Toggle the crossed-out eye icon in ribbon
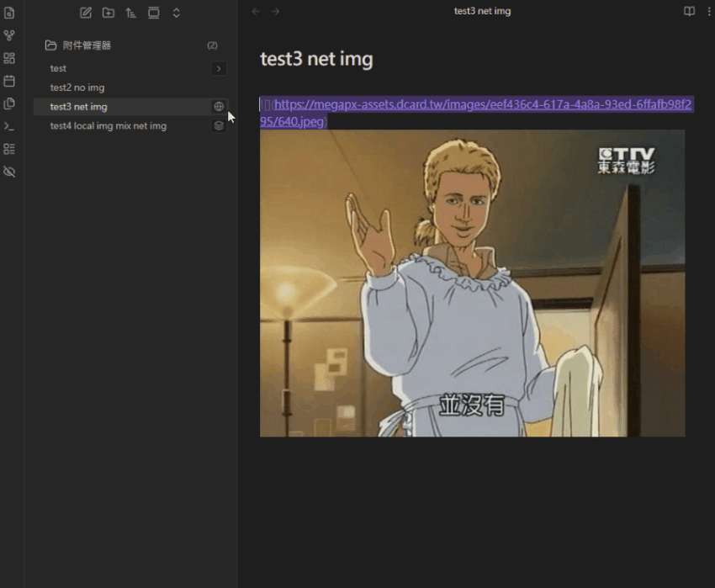 click(9, 172)
